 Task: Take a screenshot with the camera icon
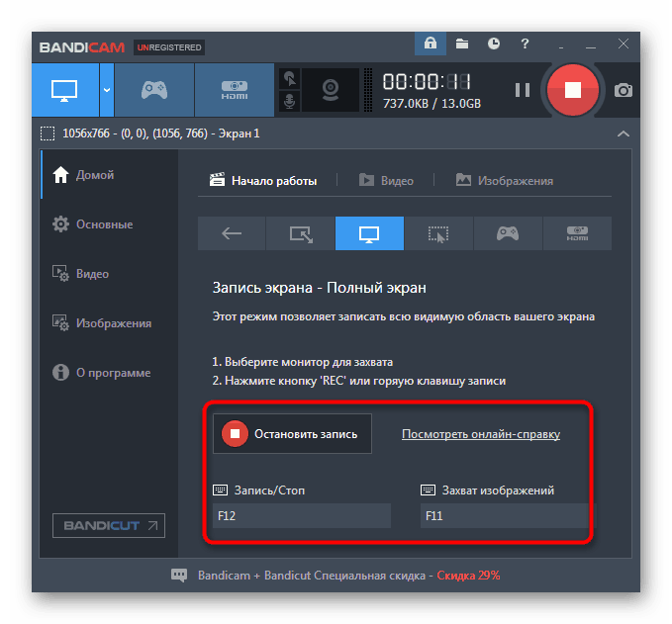click(624, 90)
